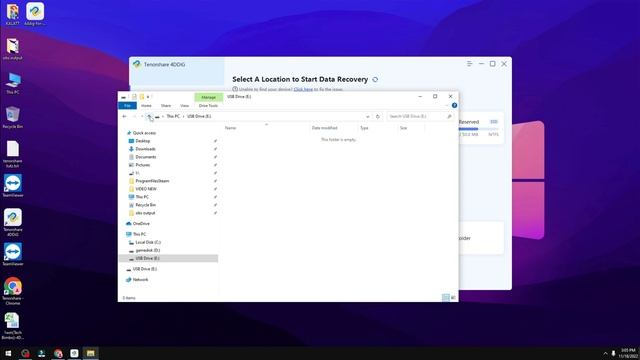This screenshot has width=640, height=360.
Task: Select ProgramFilesSteam in Quick access
Action: point(152,181)
